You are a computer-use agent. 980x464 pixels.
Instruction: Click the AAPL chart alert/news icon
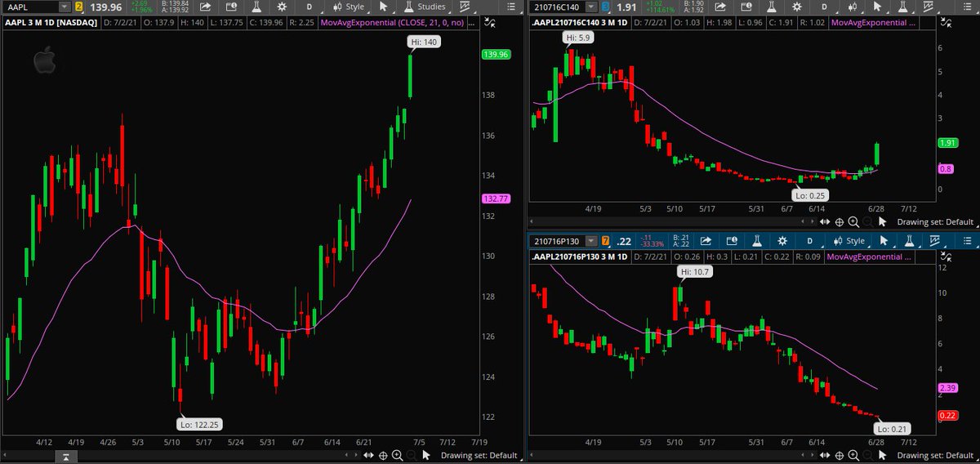pos(231,7)
